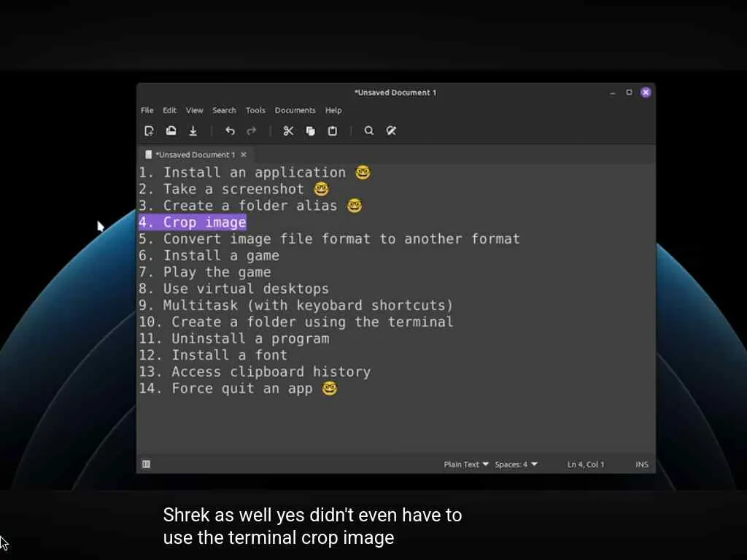Open the Edit menu

pyautogui.click(x=169, y=110)
